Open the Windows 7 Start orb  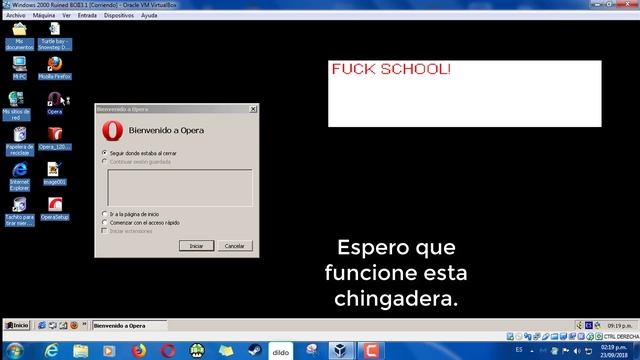15,351
